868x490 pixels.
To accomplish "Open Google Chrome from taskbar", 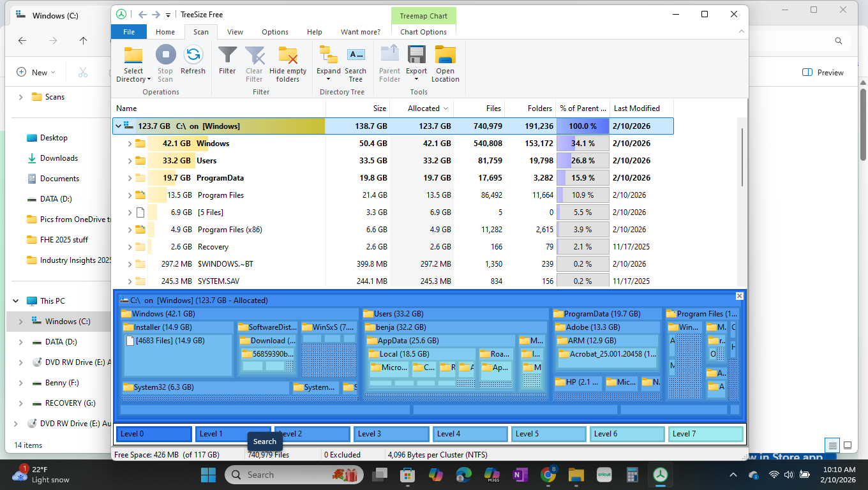I will pos(548,475).
